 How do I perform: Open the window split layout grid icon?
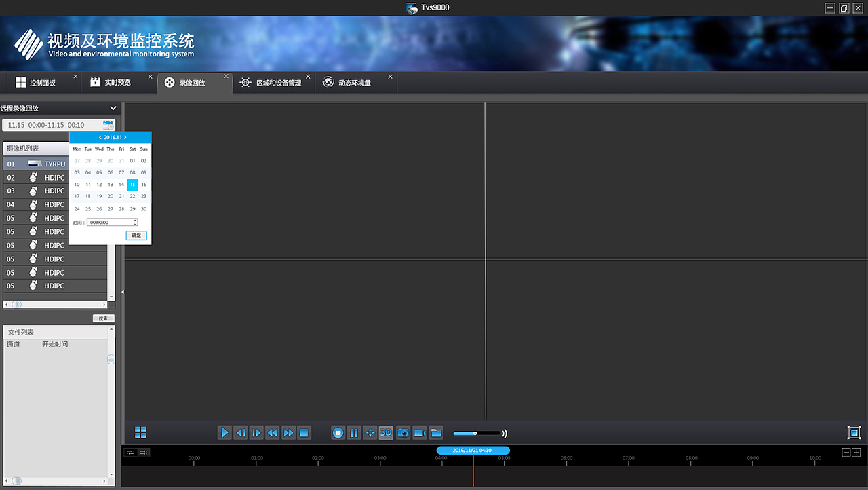[140, 432]
